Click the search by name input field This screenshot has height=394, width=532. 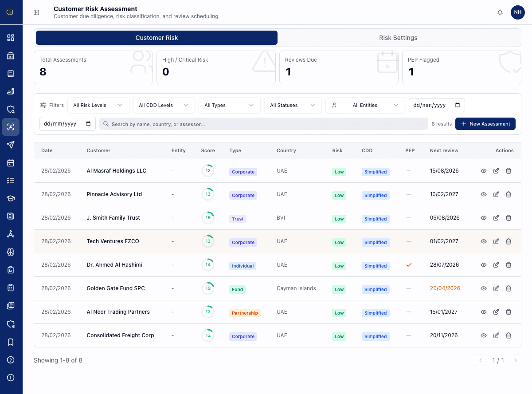pyautogui.click(x=264, y=124)
